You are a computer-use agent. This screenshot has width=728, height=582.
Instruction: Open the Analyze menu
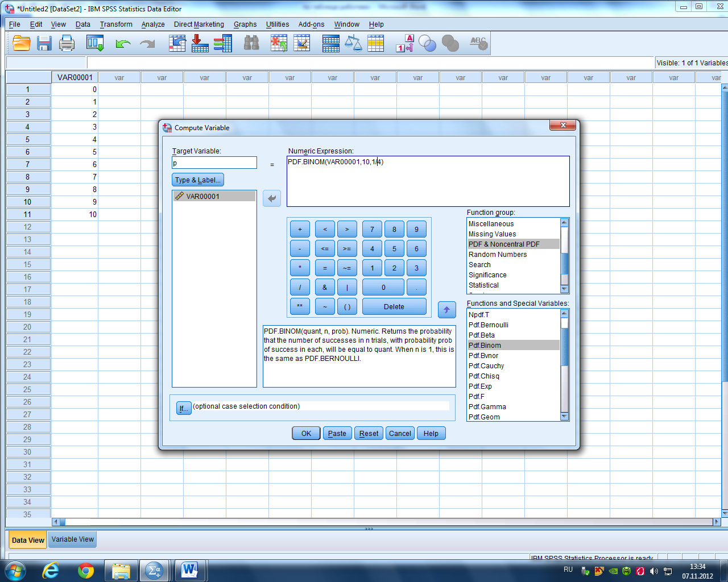point(153,24)
